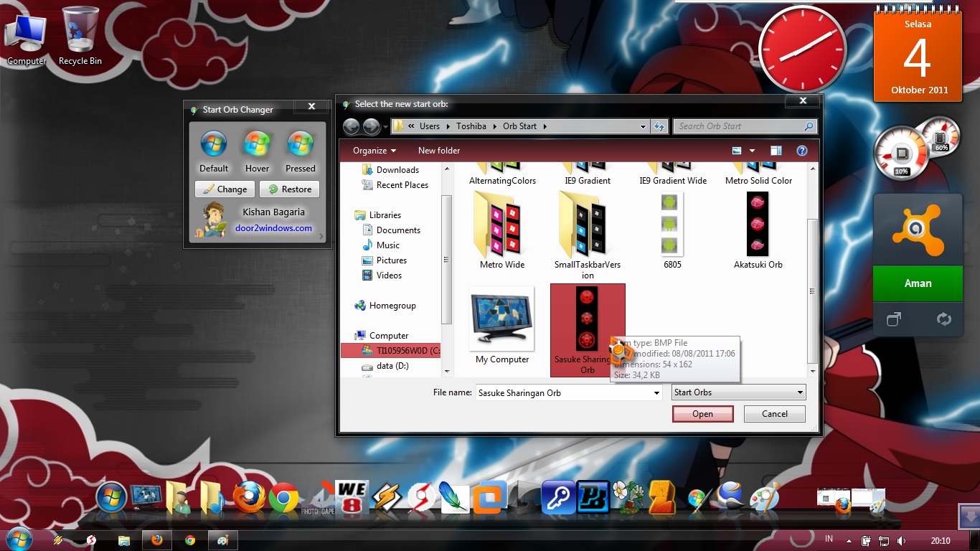
Task: Open Mozilla Firefox from the dock
Action: (x=249, y=496)
